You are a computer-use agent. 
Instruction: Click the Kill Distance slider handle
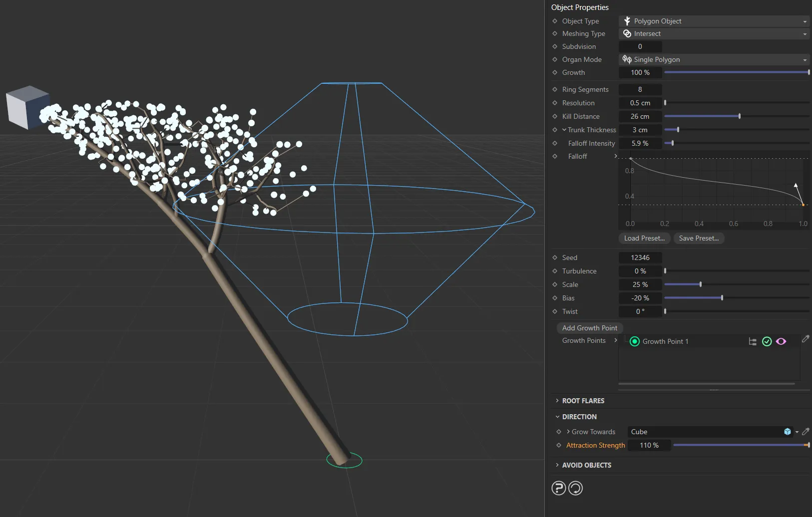[x=739, y=116]
